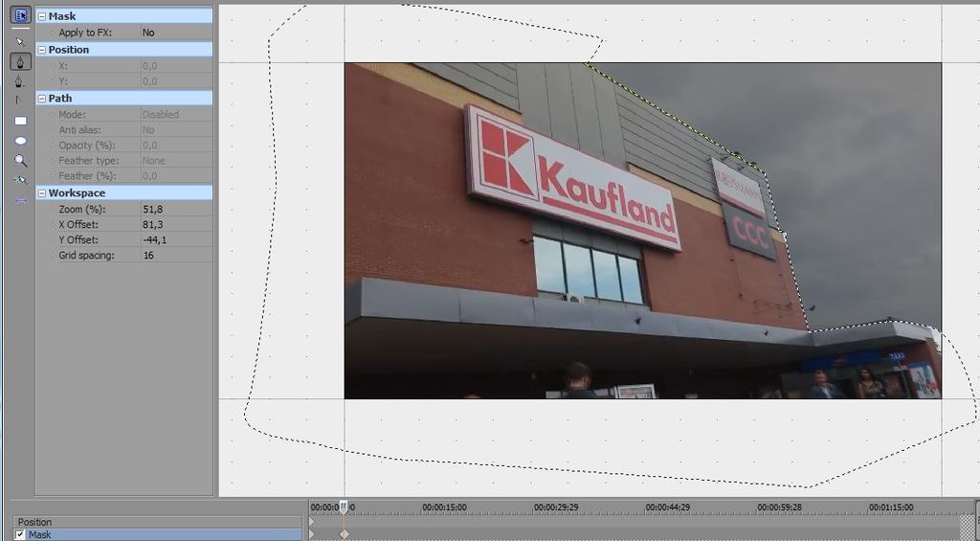Uncheck the Mask track checkbox
The image size is (980, 541).
pyautogui.click(x=21, y=534)
